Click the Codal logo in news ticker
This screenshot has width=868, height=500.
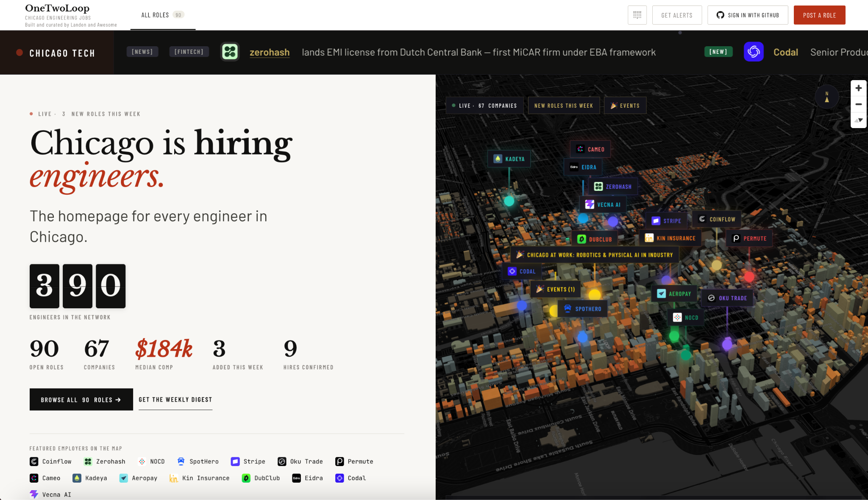tap(754, 52)
